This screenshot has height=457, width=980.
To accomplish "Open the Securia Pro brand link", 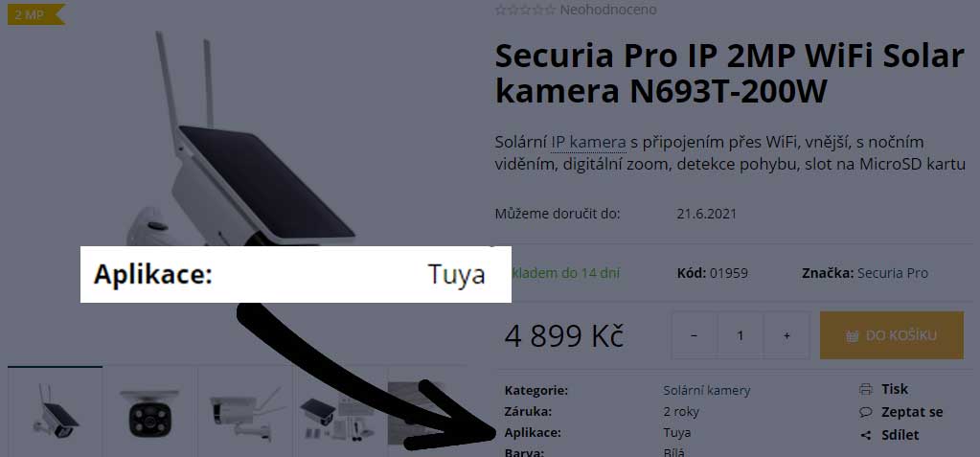I will tap(893, 273).
